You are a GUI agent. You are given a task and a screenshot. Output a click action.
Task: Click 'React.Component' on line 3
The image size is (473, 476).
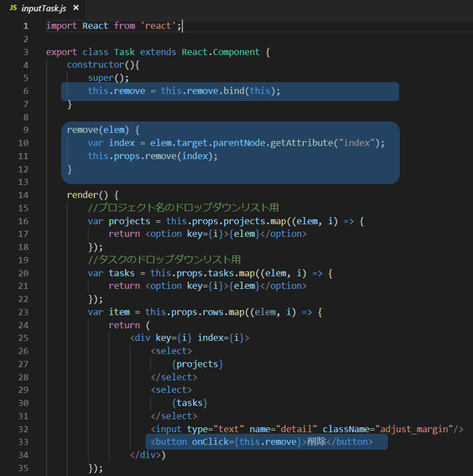[x=221, y=52]
